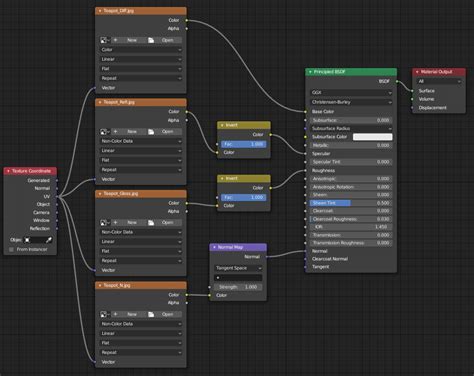Collapse the Teapot_Gloss.jpg node
The image size is (474, 376).
click(x=99, y=194)
